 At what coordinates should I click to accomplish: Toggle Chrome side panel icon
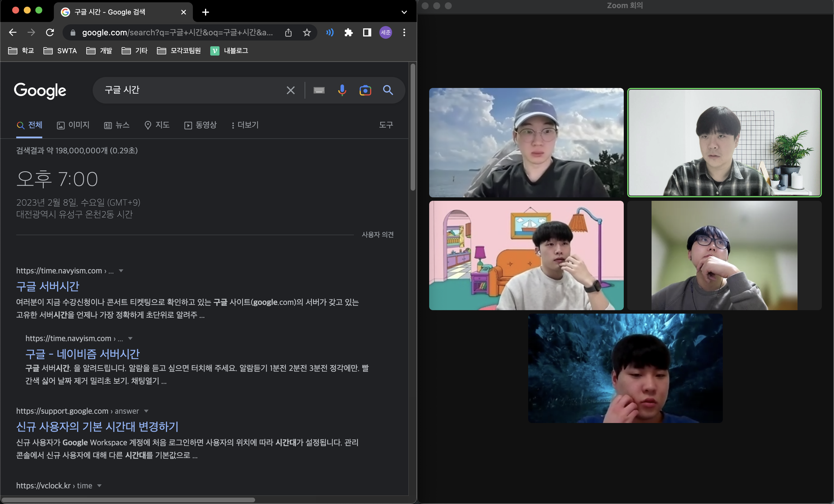click(x=367, y=32)
